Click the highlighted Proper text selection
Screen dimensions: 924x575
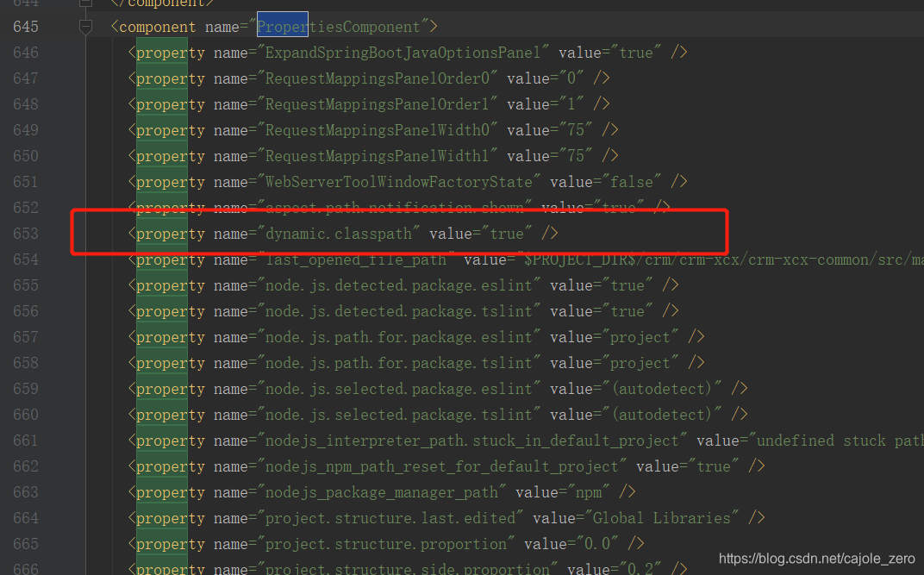281,26
